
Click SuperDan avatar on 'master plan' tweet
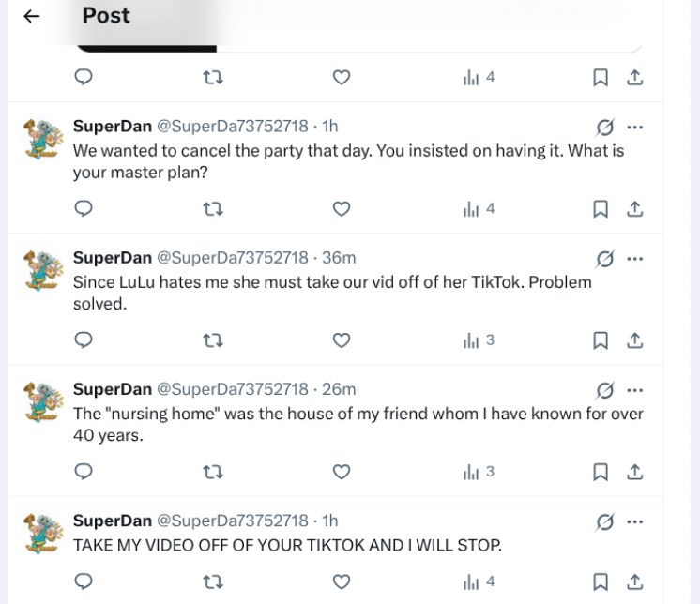(x=39, y=139)
